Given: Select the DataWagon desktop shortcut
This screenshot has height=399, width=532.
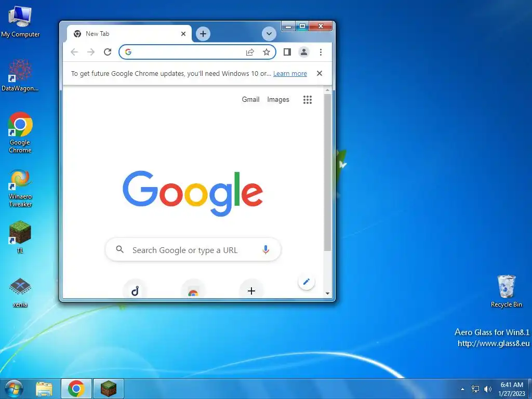Looking at the screenshot, I should click(20, 75).
